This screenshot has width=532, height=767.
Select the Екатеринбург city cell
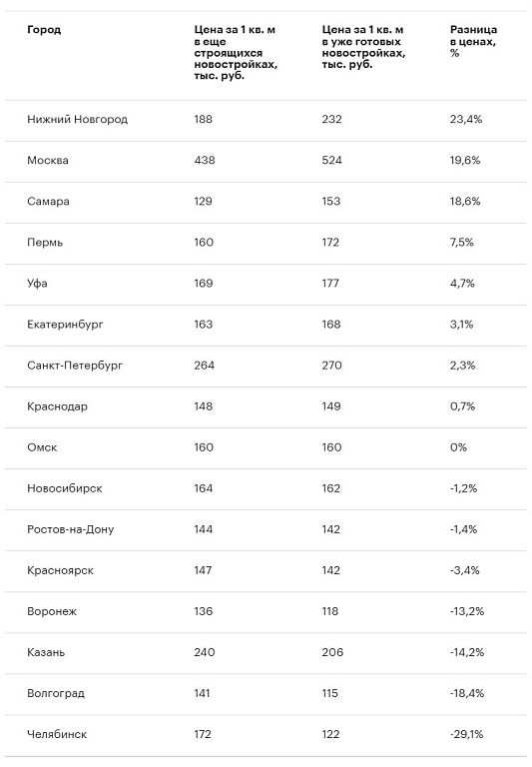[65, 325]
